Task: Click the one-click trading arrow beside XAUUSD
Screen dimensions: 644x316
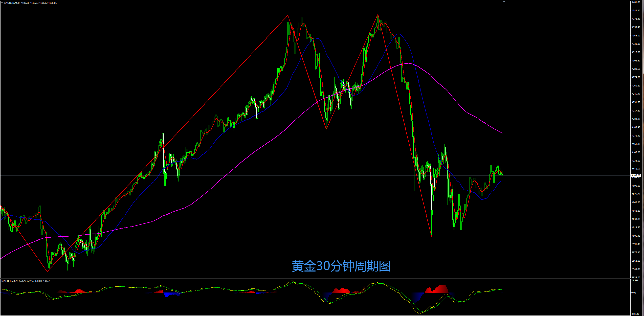Action: (2, 3)
